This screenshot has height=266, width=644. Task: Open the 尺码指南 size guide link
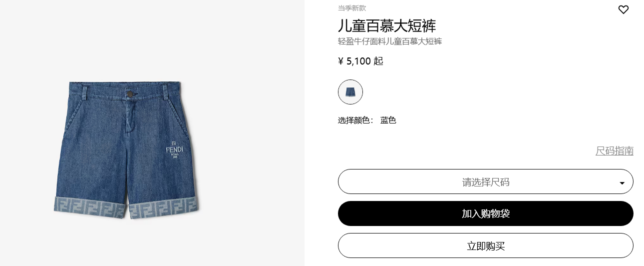(x=614, y=151)
